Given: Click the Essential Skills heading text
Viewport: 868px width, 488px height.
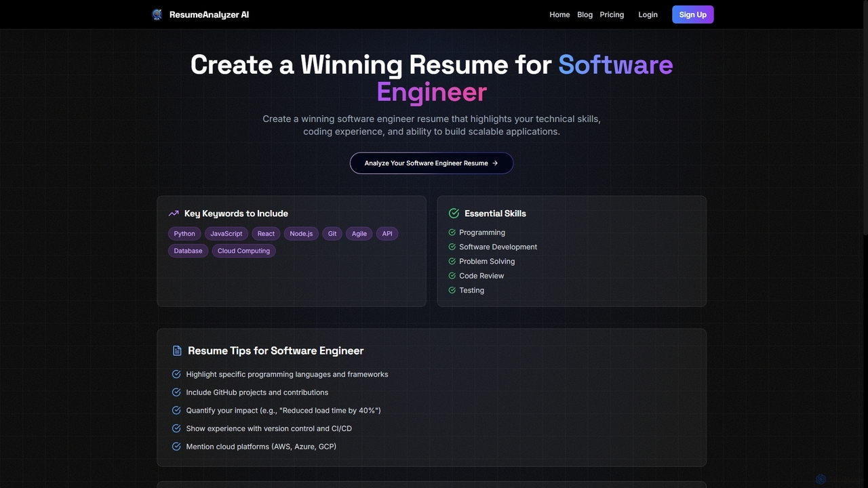Looking at the screenshot, I should [495, 213].
